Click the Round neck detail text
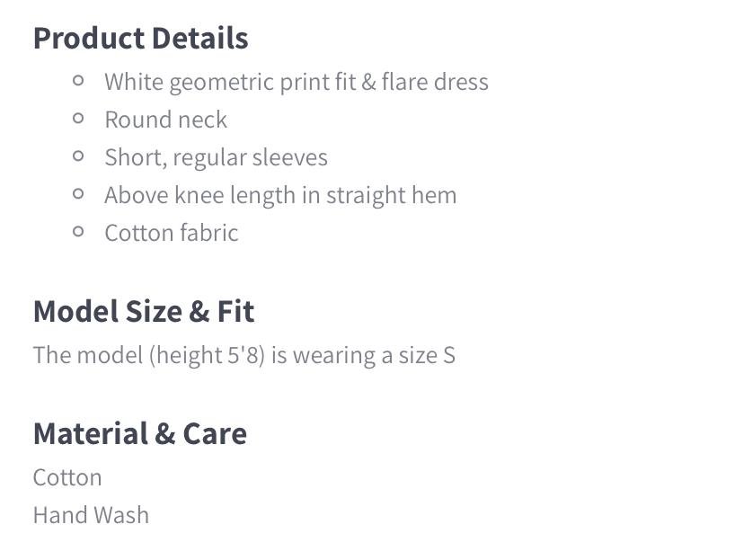This screenshot has height=560, width=744. pyautogui.click(x=165, y=120)
